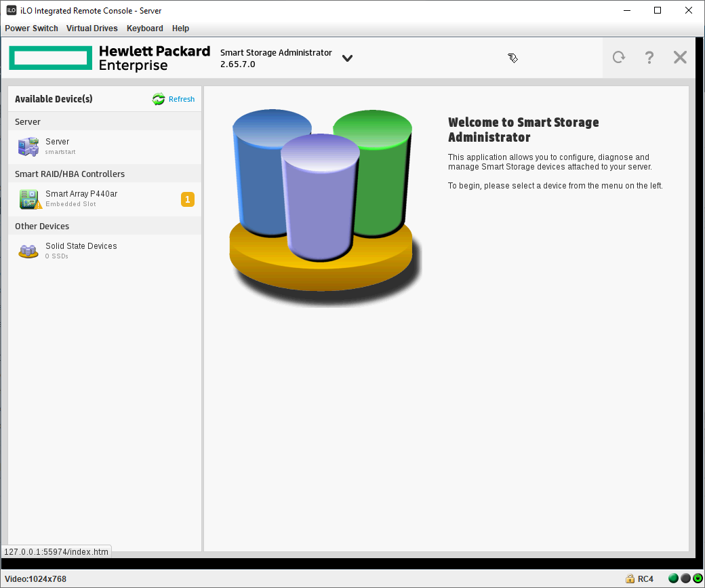The height and width of the screenshot is (588, 705).
Task: Expand the Smart Storage Administrator dropdown chevron
Action: (x=347, y=58)
